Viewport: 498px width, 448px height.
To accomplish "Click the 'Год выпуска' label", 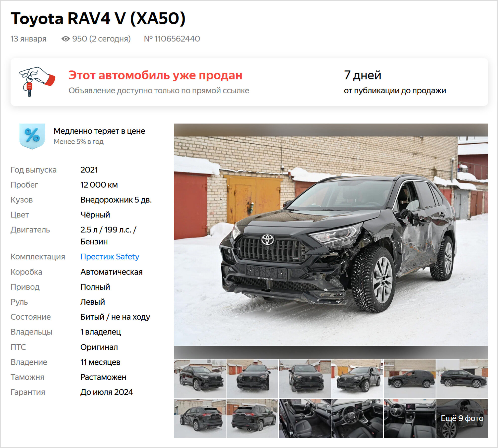I will point(34,170).
